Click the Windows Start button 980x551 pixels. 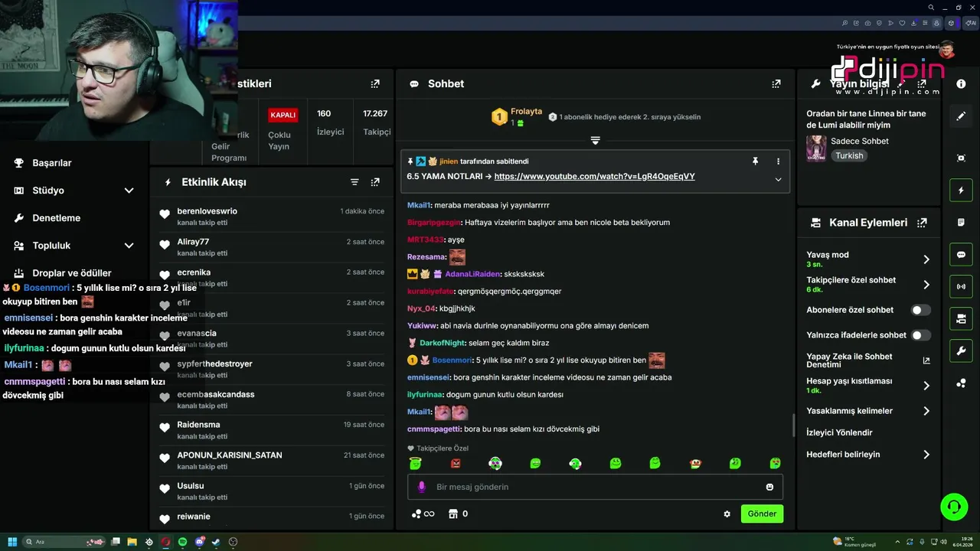pyautogui.click(x=11, y=542)
